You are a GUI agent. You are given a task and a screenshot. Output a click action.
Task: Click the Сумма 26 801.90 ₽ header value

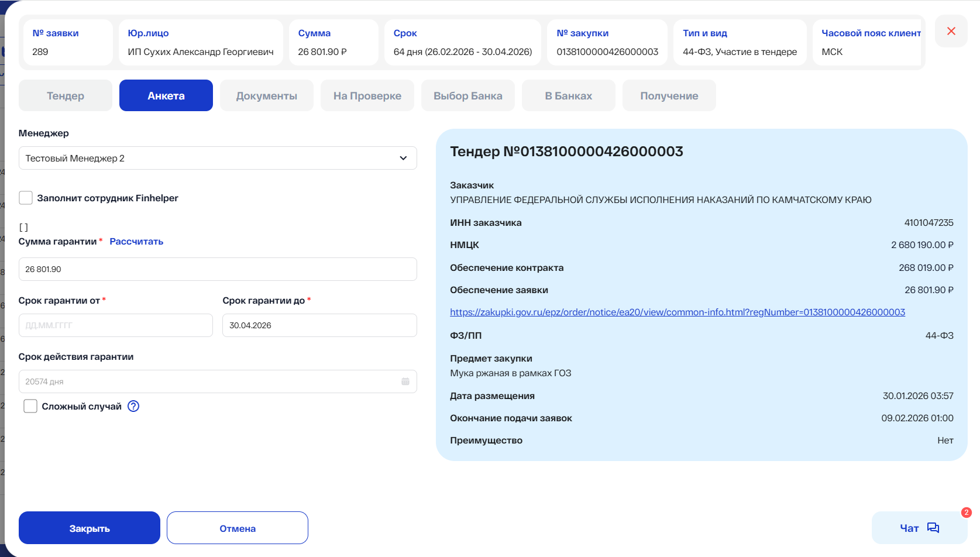coord(322,51)
